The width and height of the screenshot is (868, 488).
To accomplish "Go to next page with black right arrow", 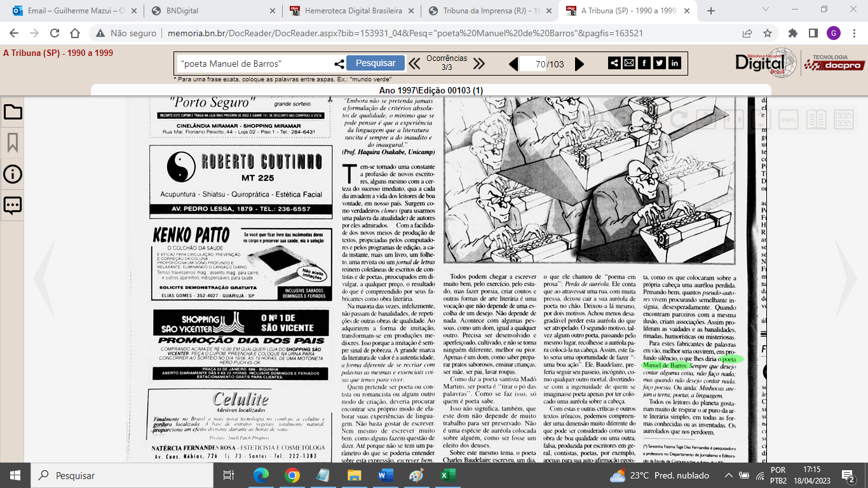I will tap(579, 64).
